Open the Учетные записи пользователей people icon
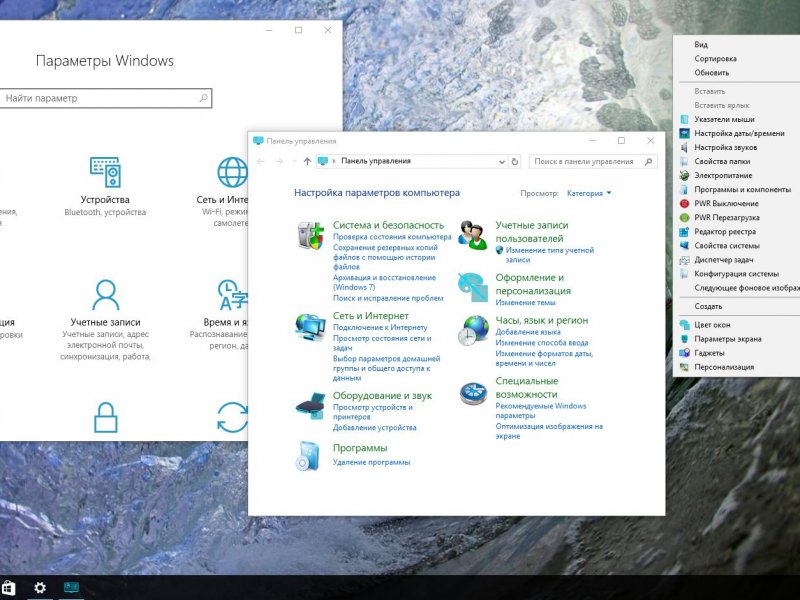Viewport: 800px width, 600px height. click(x=472, y=235)
